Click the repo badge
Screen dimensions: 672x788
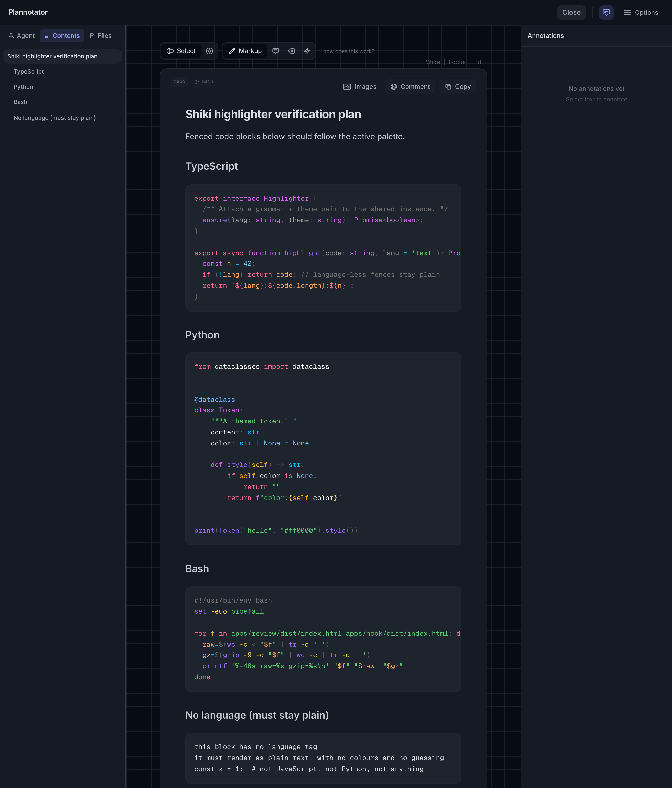(179, 82)
